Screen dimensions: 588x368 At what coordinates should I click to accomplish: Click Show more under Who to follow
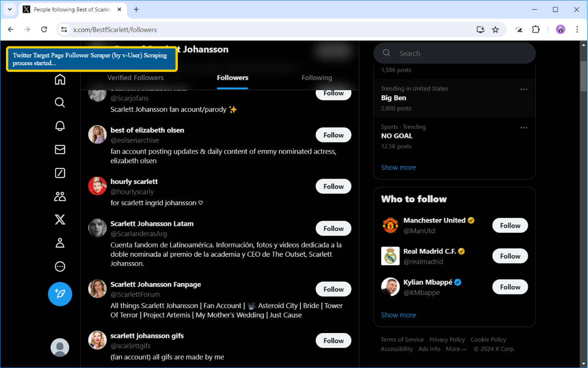(x=398, y=315)
